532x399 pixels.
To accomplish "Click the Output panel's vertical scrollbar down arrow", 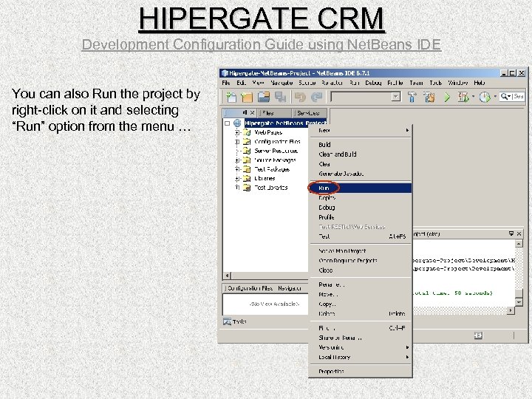I will click(519, 301).
